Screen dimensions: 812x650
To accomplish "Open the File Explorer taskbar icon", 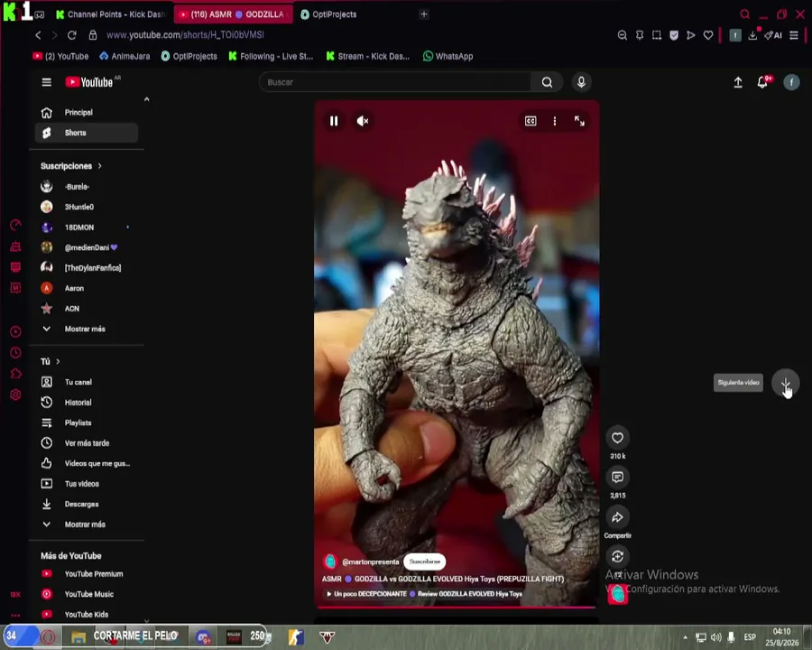I will (x=78, y=637).
